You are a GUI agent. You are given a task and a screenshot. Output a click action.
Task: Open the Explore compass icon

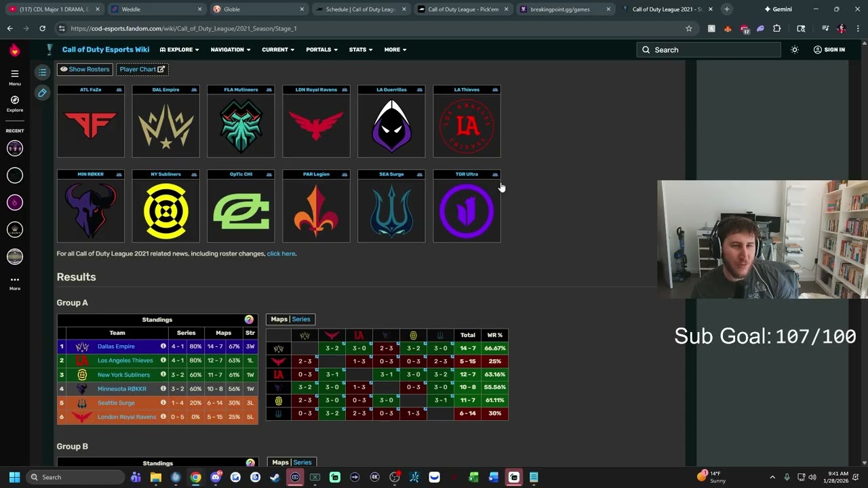15,104
